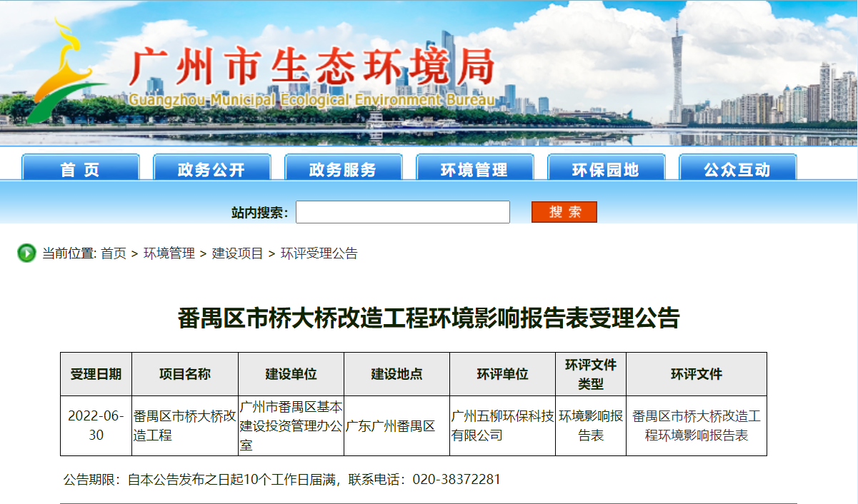The width and height of the screenshot is (858, 504).
Task: Click the 环评文件 column header
Action: (x=696, y=374)
